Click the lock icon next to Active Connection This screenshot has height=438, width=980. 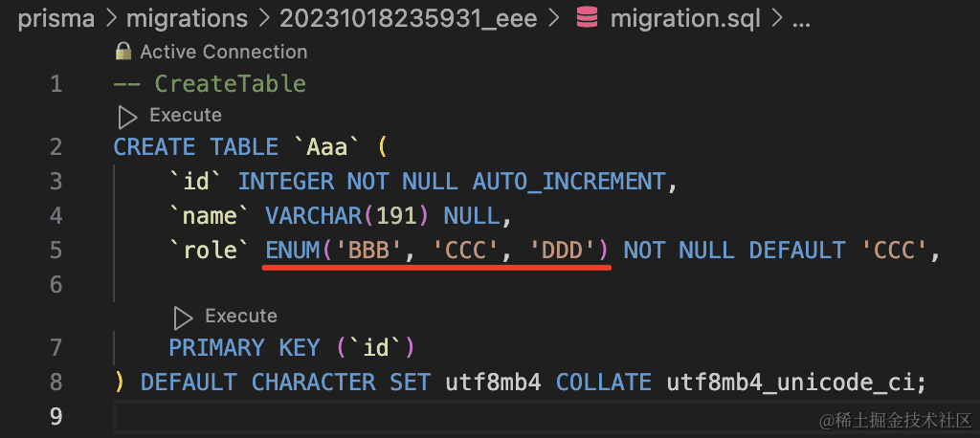pyautogui.click(x=122, y=51)
